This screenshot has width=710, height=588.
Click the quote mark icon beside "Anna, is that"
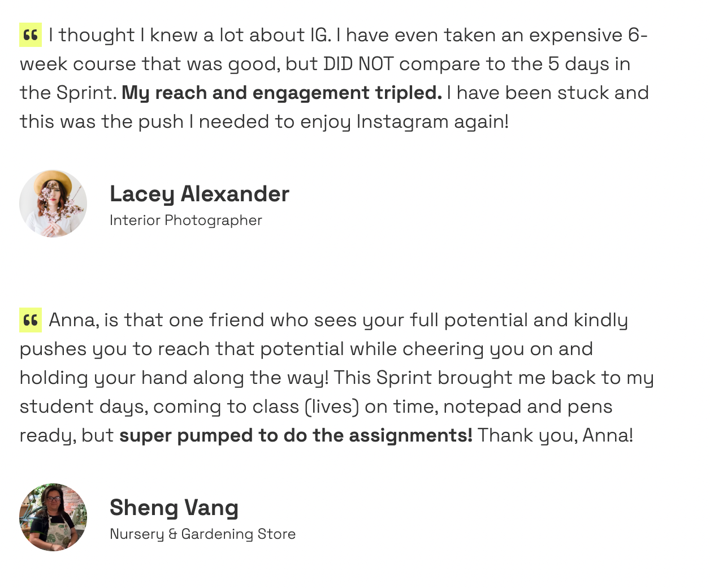point(31,321)
